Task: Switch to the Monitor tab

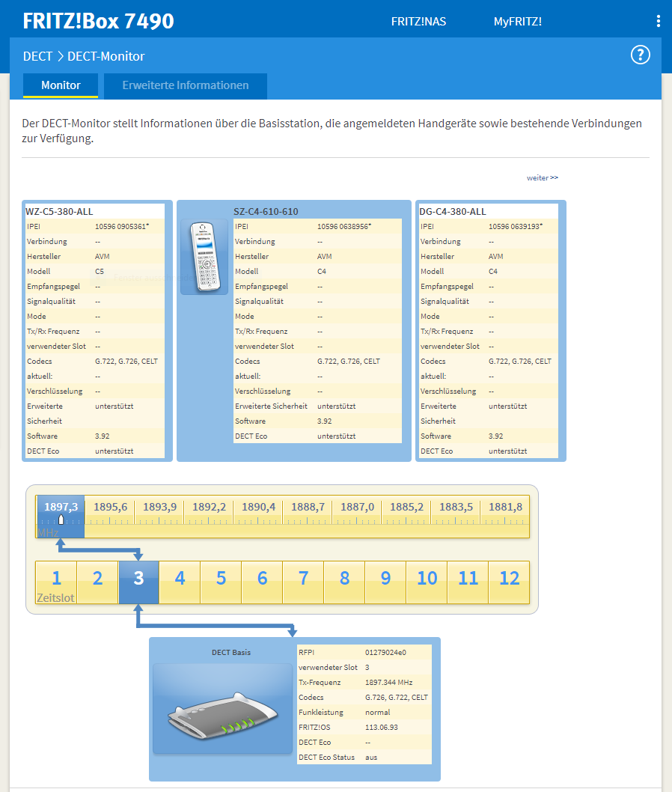Action: coord(61,85)
